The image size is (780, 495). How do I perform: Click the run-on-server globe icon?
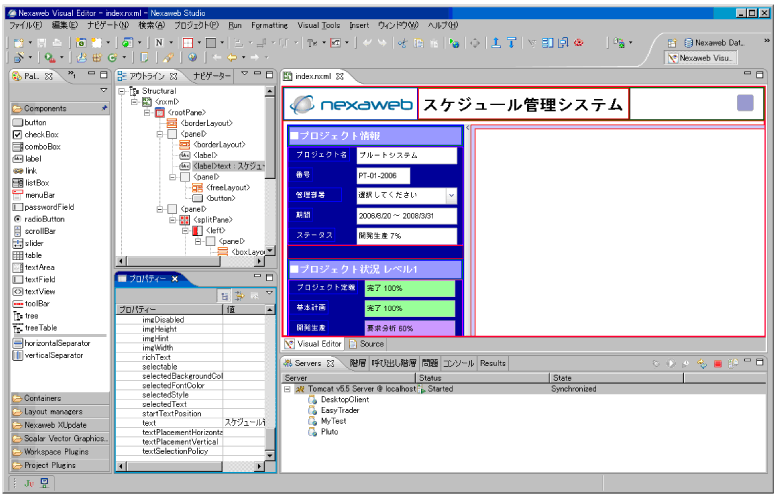tap(453, 43)
